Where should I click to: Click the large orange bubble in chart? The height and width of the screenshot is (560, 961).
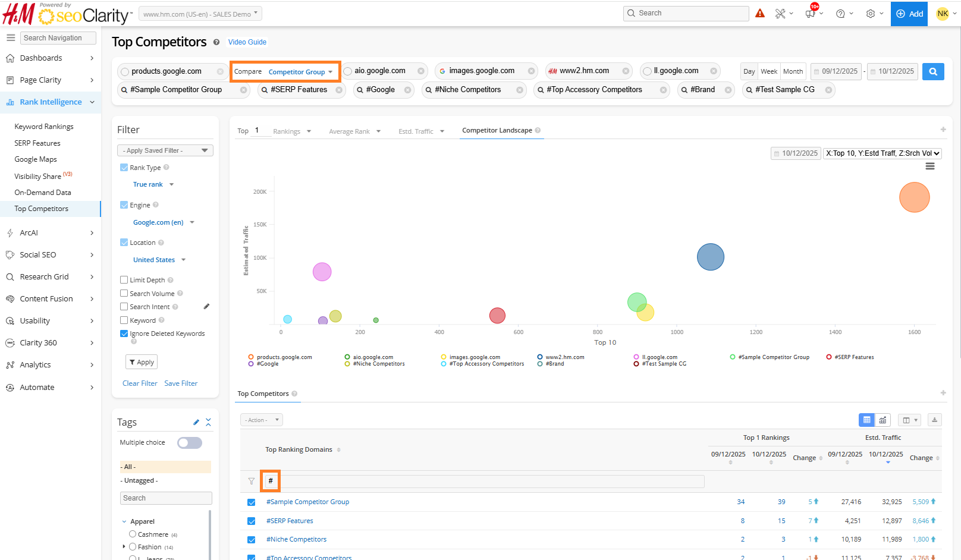coord(914,197)
